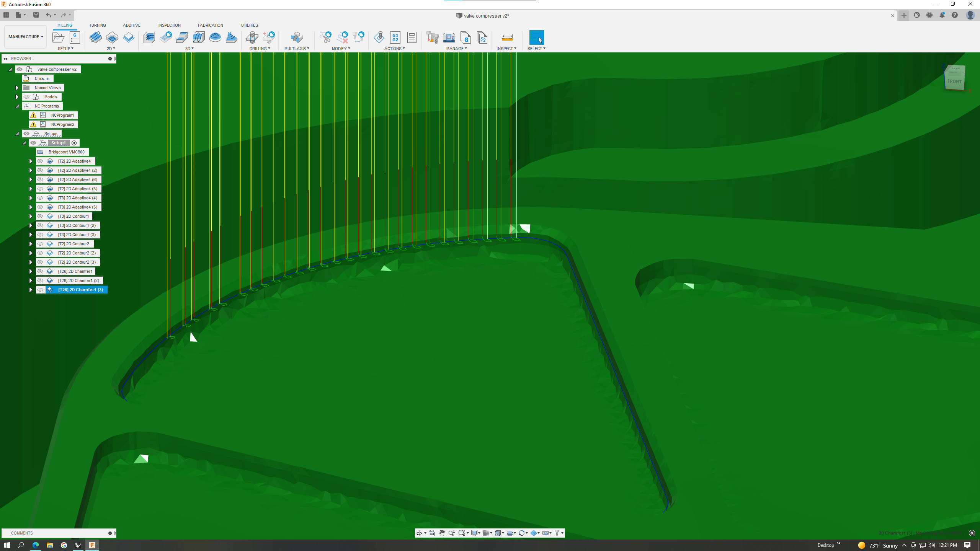Image resolution: width=980 pixels, height=551 pixels.
Task: Open the UTILITIES tab
Action: [250, 25]
